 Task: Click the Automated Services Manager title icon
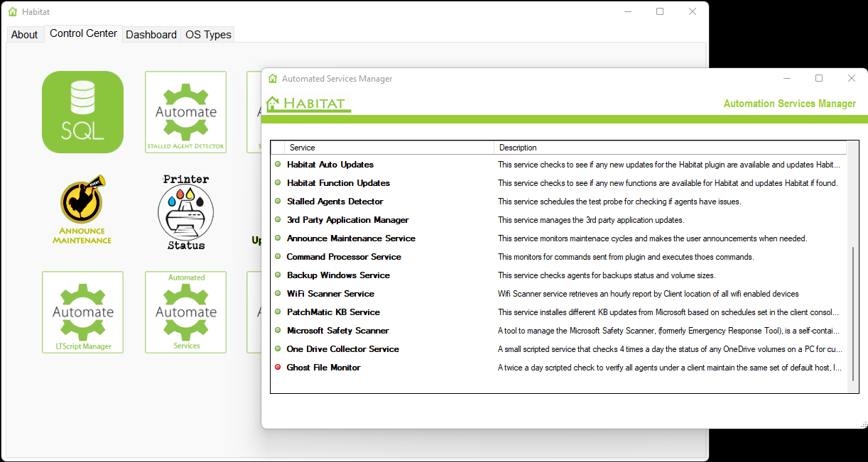(x=273, y=79)
